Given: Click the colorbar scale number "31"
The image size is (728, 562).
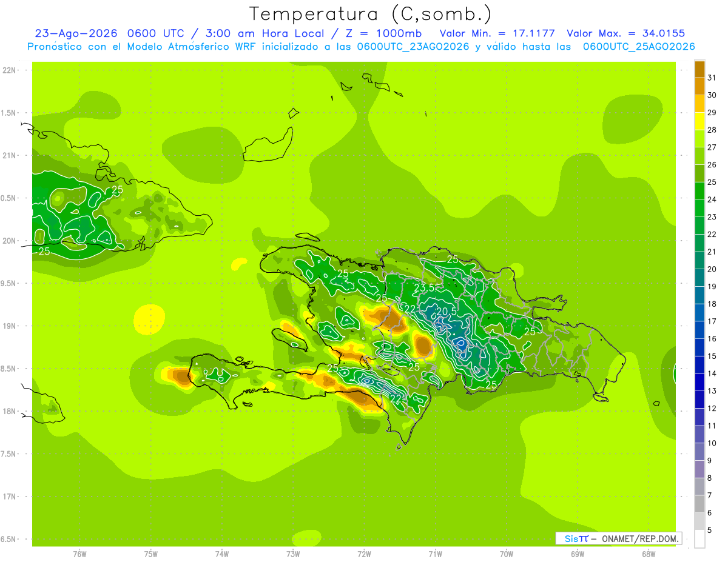Looking at the screenshot, I should 712,77.
